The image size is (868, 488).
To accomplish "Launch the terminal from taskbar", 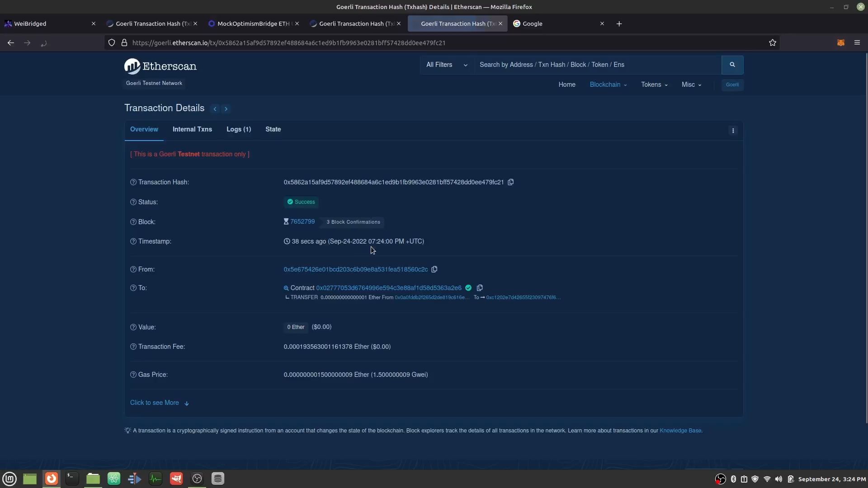I will pyautogui.click(x=72, y=479).
